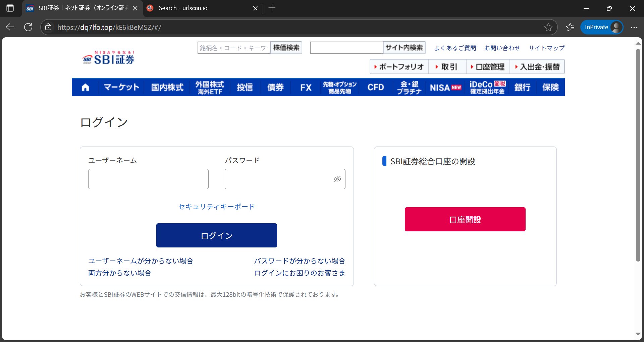The width and height of the screenshot is (644, 342).
Task: Open the CFD menu
Action: tap(376, 88)
